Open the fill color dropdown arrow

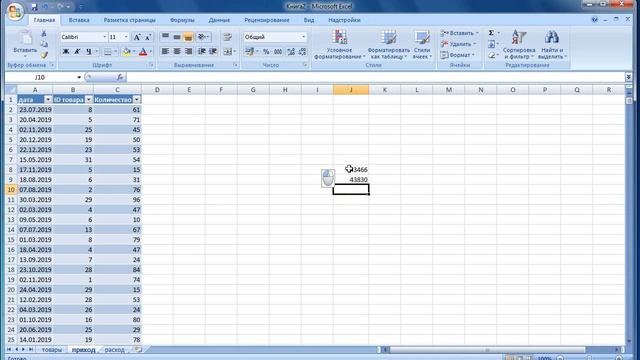click(x=134, y=52)
